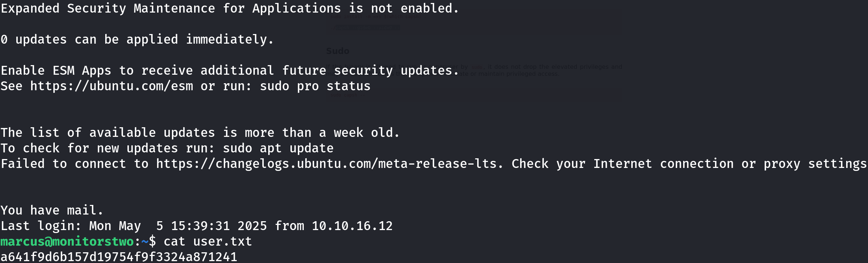Click '0 updates can be applied immediately' line

point(137,40)
